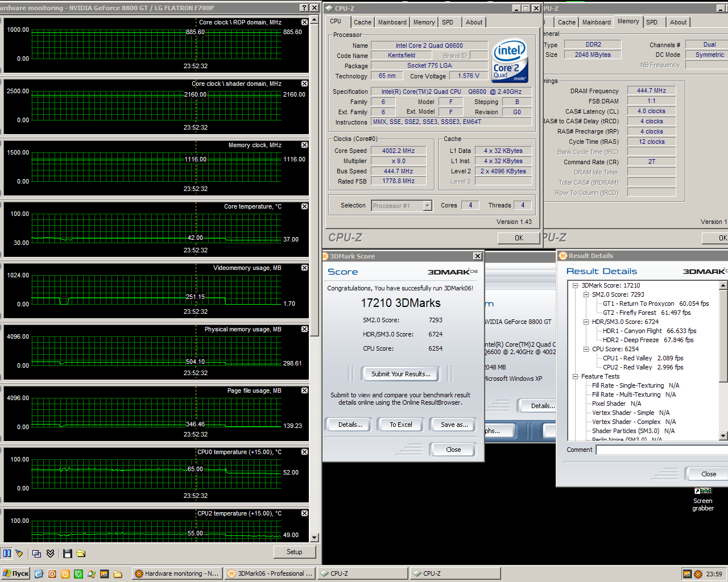Select the Mainboard tab in front CPU-Z
The width and height of the screenshot is (728, 582).
[x=392, y=22]
